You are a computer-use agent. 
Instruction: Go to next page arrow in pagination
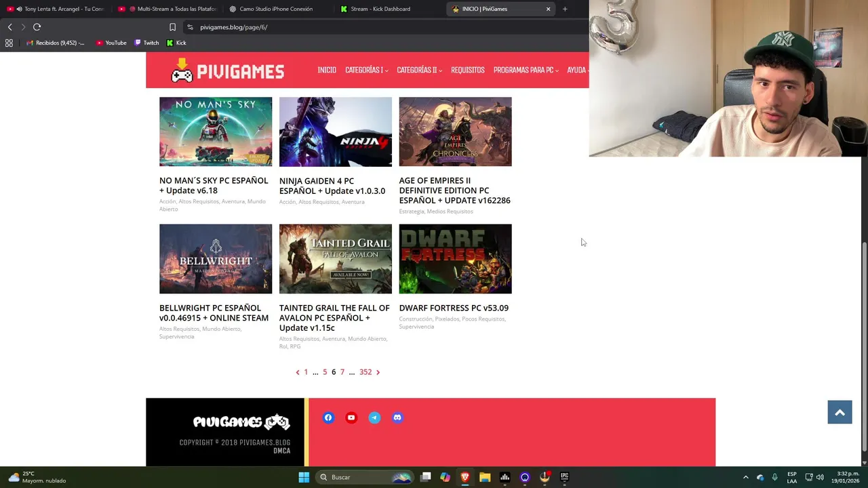coord(378,372)
